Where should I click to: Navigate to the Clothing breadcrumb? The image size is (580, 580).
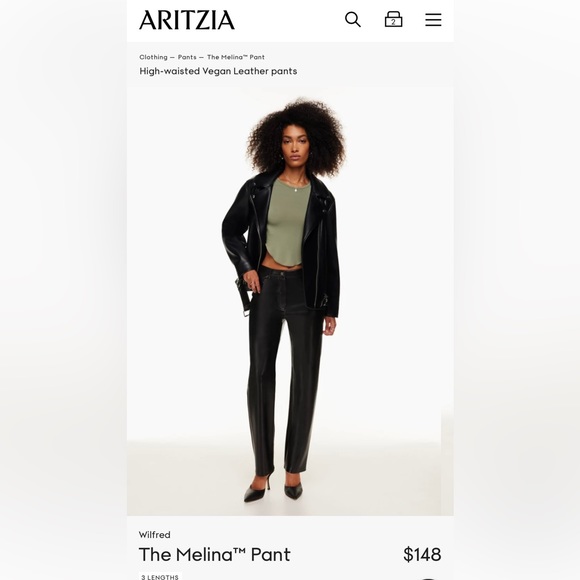pos(153,57)
